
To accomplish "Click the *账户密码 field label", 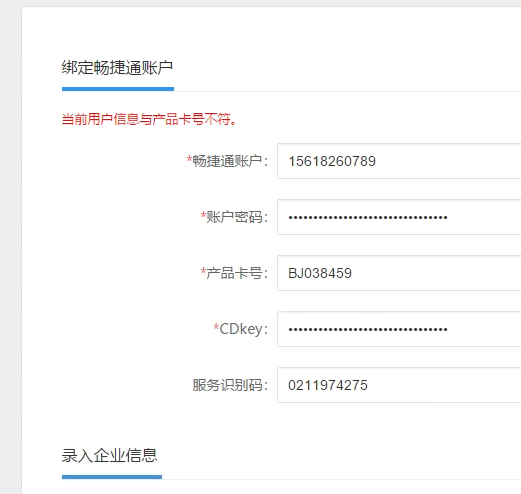I will (234, 217).
